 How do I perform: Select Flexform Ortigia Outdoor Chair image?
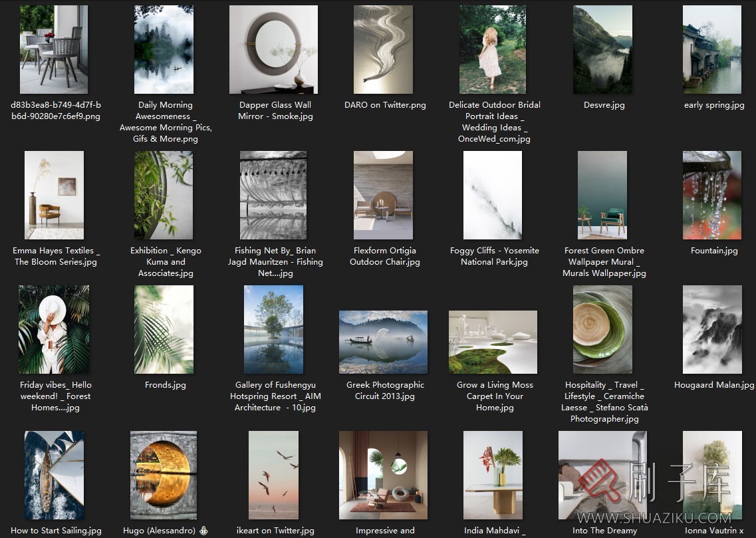(x=383, y=195)
